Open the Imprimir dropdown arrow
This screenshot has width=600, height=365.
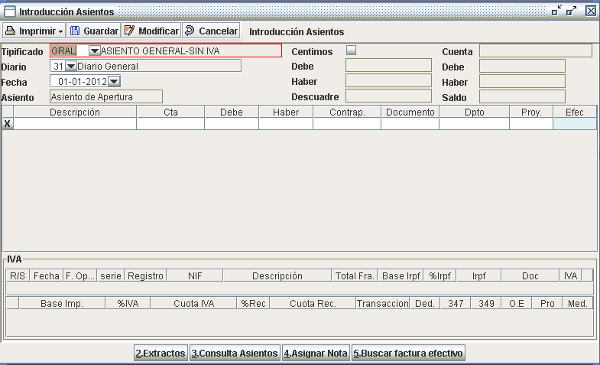[60, 32]
